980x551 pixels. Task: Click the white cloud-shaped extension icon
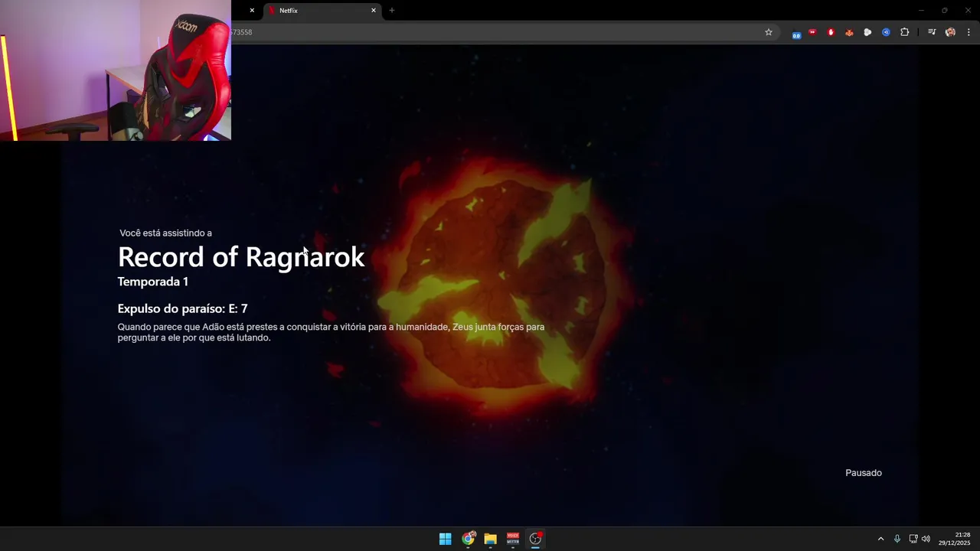tap(867, 32)
